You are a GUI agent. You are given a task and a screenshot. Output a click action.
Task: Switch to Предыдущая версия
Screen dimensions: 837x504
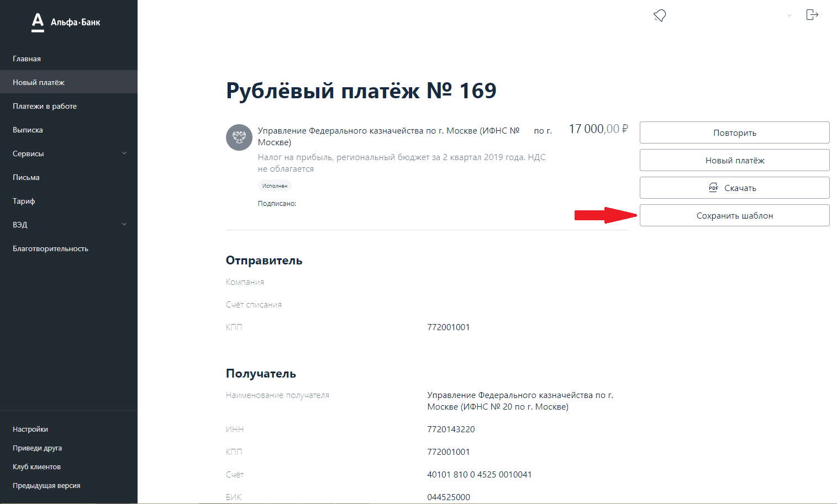(x=46, y=485)
